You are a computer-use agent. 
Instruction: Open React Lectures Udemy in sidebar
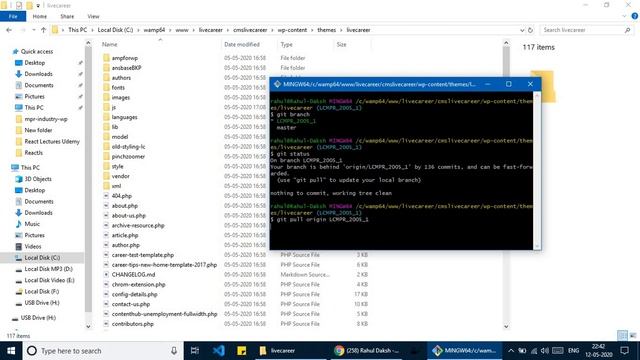52,141
